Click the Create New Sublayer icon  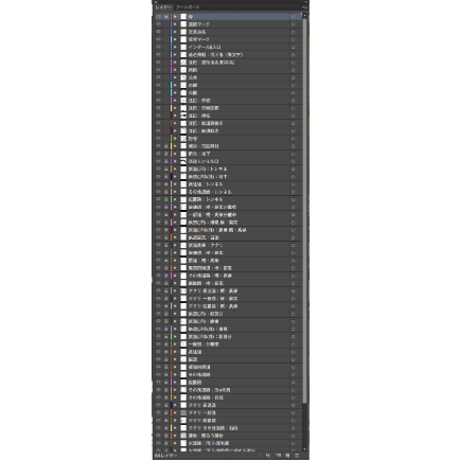point(278,455)
